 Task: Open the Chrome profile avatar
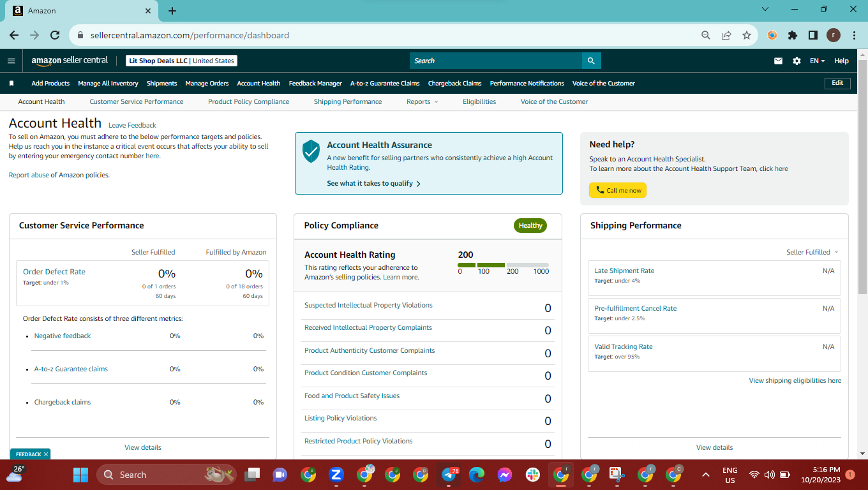pyautogui.click(x=834, y=35)
